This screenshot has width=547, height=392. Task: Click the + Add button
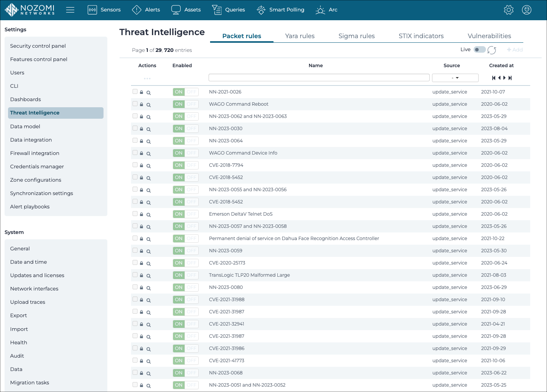click(x=515, y=50)
